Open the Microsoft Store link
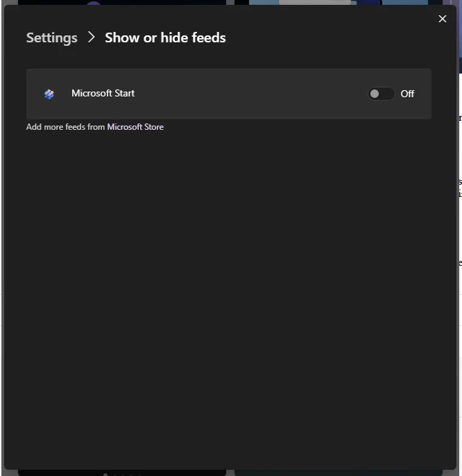The height and width of the screenshot is (476, 462). (x=135, y=127)
